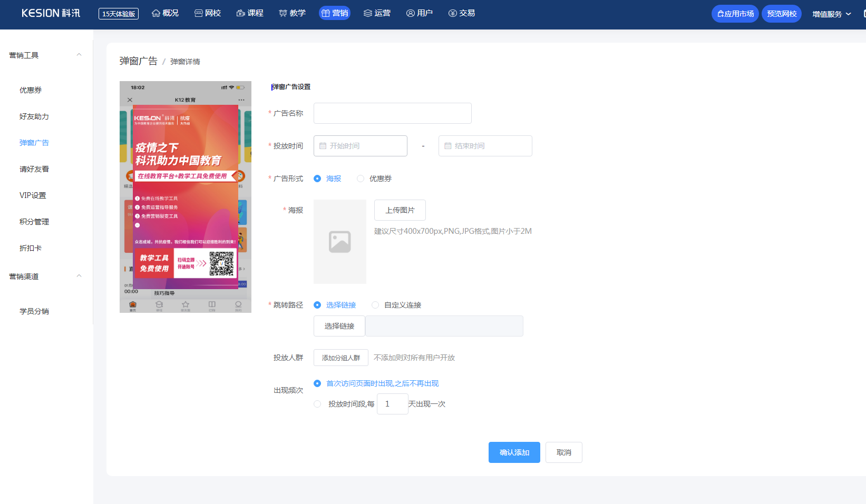
Task: Click the home icon in phone preview
Action: (133, 305)
